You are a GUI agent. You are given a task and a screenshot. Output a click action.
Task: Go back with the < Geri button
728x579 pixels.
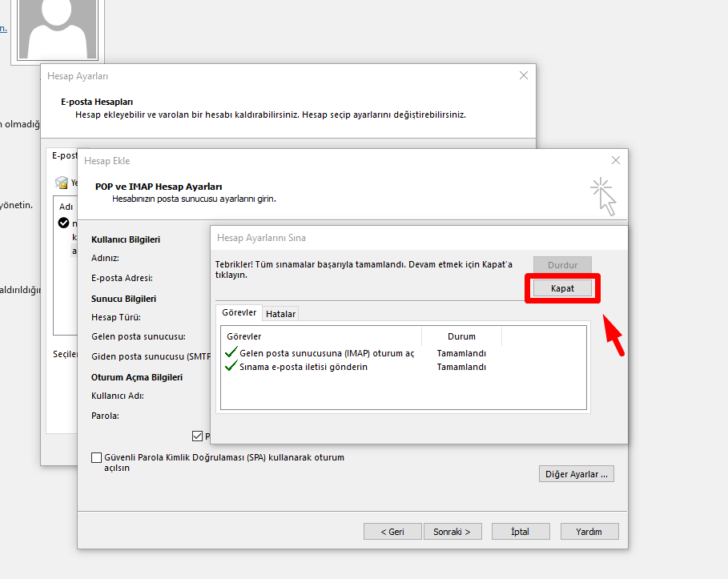392,531
